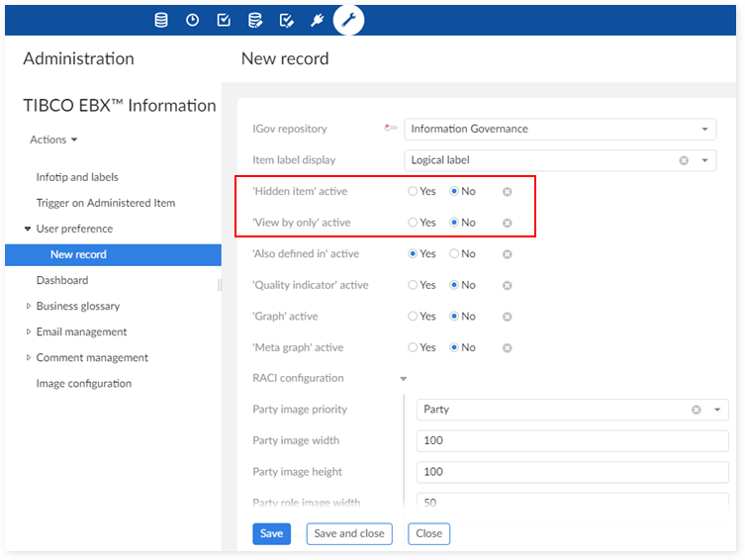The image size is (745, 560).
Task: Click the database-with-pencil icon in top bar
Action: click(x=254, y=20)
